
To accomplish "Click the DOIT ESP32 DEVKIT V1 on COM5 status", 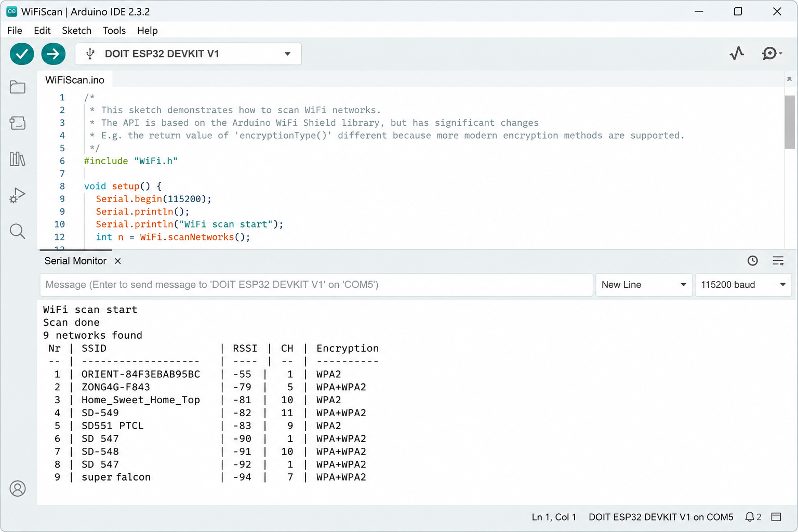I will 661,517.
